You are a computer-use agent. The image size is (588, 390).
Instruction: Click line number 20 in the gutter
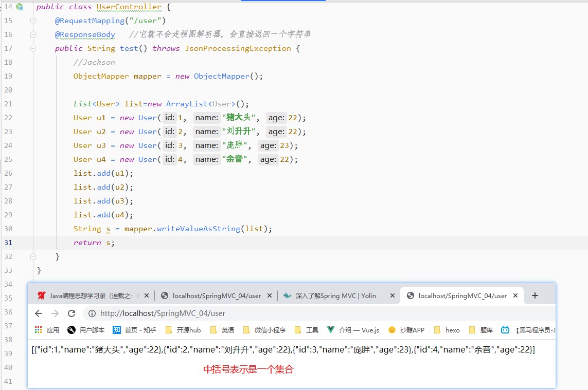(x=8, y=90)
